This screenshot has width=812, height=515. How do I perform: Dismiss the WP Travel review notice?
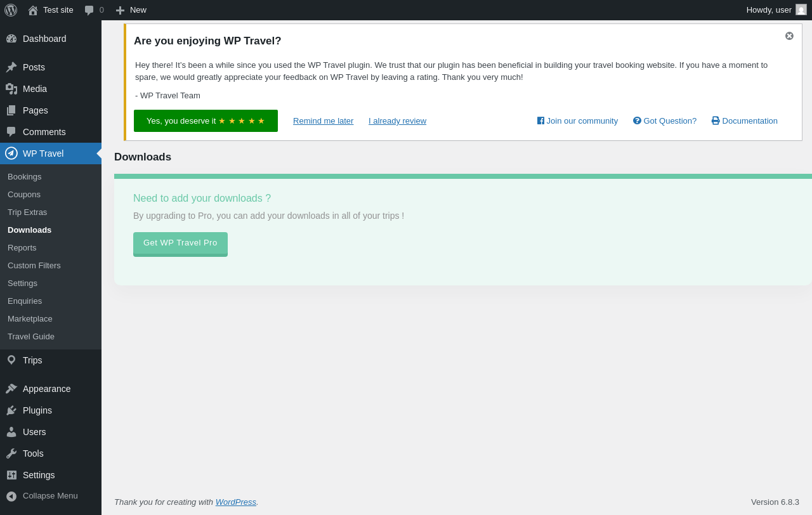789,36
